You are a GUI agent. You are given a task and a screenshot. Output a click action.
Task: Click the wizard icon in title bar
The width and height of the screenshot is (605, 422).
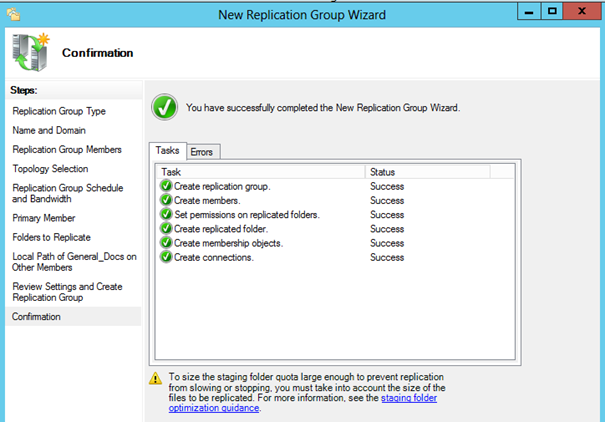[x=12, y=13]
